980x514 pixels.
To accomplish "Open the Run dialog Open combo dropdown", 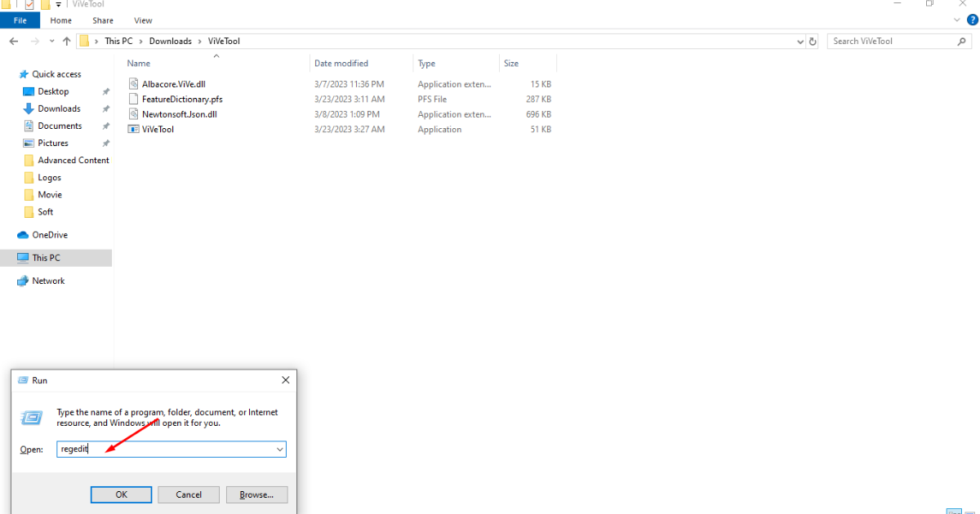I will pos(279,449).
